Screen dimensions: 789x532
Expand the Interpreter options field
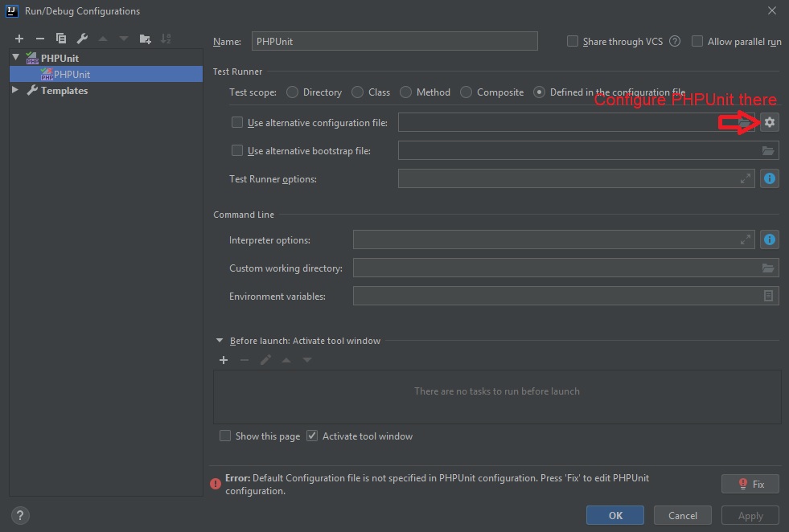pyautogui.click(x=746, y=239)
